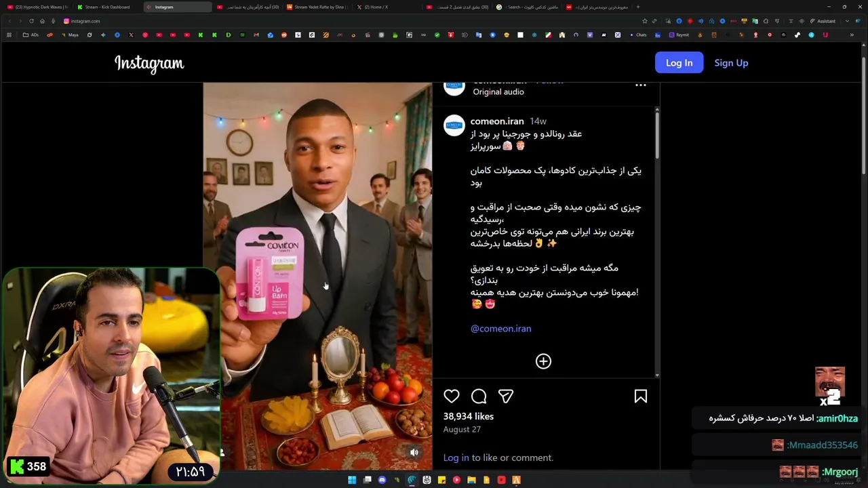Click the load more comments plus icon

543,361
